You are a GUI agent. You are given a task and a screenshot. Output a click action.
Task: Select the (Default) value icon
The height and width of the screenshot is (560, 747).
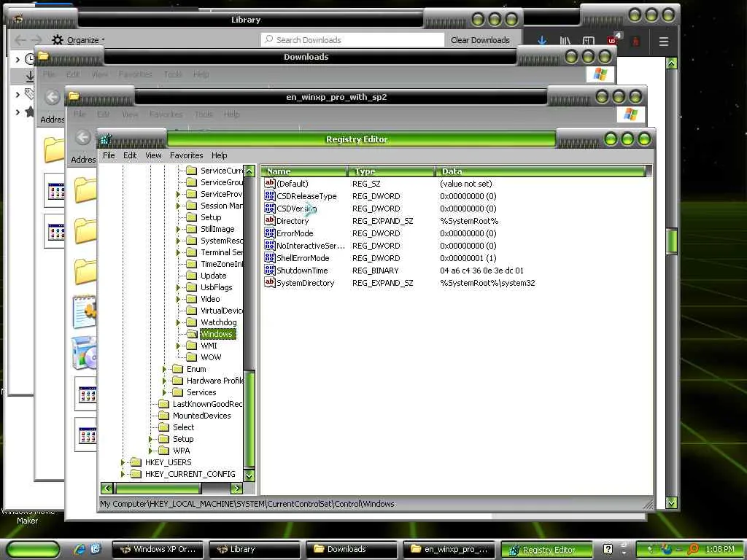pyautogui.click(x=270, y=183)
